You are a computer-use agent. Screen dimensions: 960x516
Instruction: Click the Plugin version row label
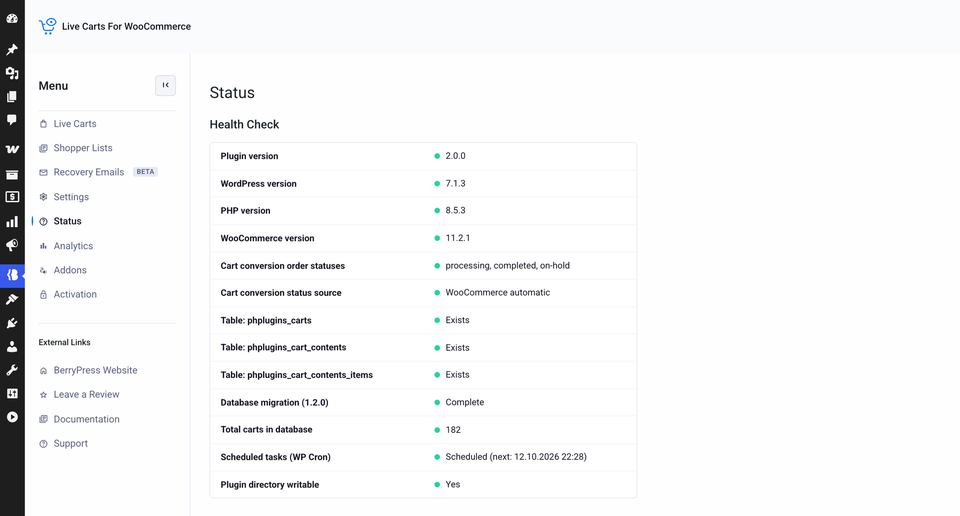(249, 156)
